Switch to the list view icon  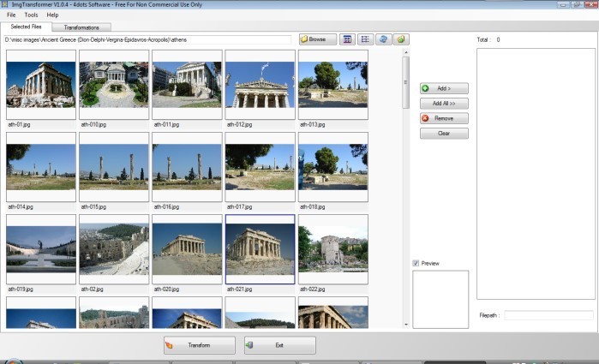(365, 39)
